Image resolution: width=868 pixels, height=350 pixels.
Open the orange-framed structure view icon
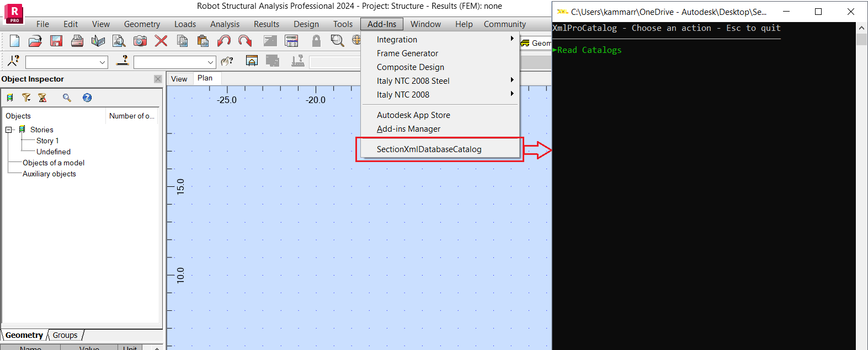coord(252,61)
